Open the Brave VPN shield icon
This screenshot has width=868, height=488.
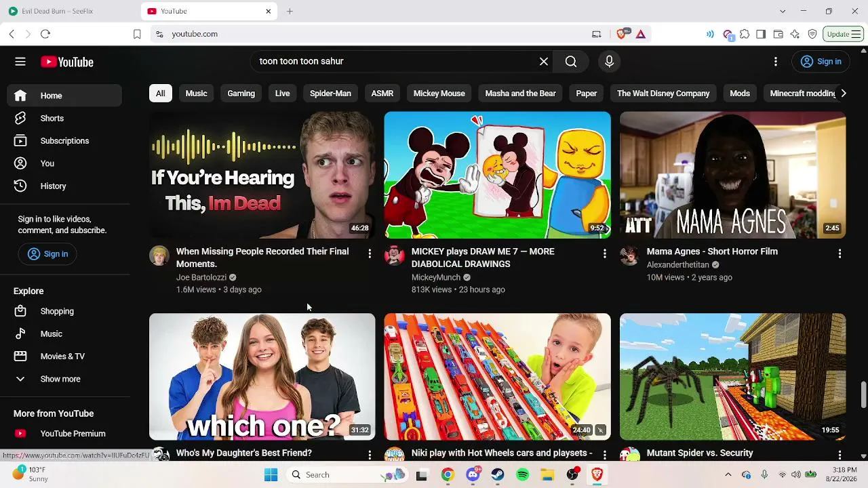click(x=812, y=34)
